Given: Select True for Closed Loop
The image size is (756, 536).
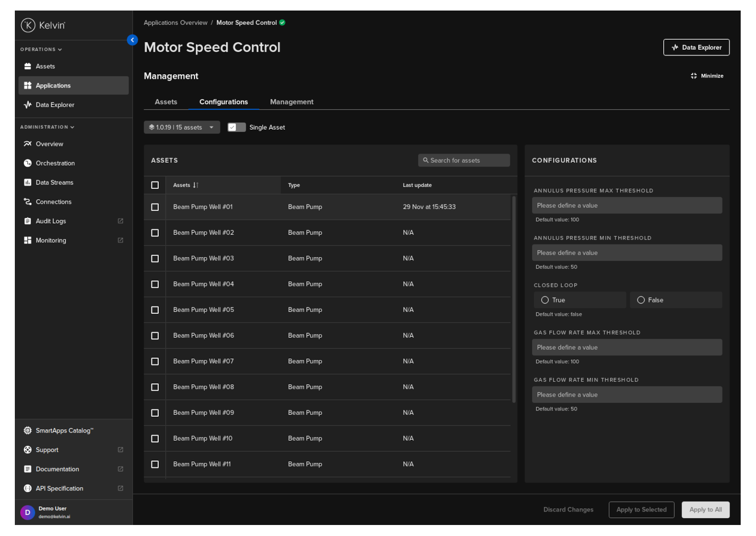Looking at the screenshot, I should click(x=545, y=300).
